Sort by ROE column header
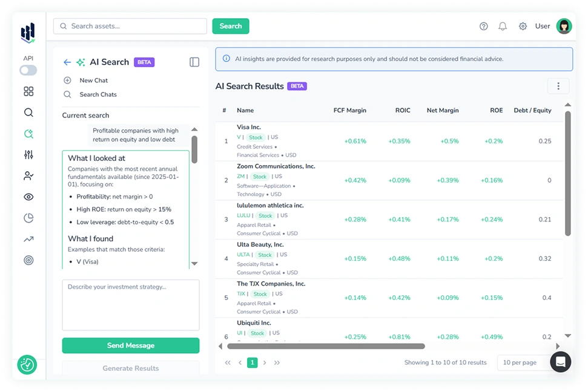This screenshot has height=392, width=588. (x=496, y=110)
